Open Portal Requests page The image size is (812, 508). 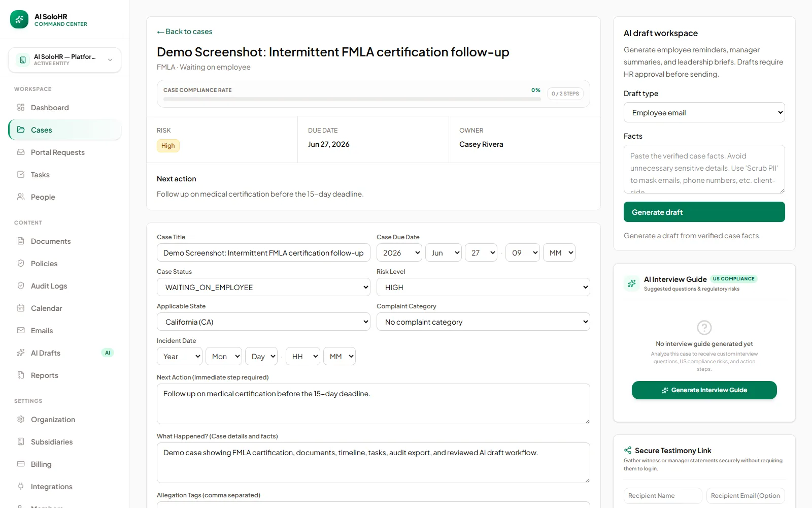(65, 152)
